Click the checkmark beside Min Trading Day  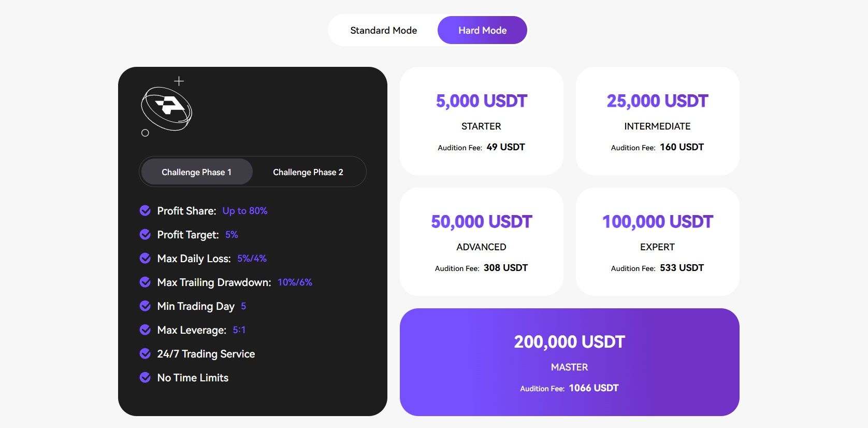[x=145, y=306]
